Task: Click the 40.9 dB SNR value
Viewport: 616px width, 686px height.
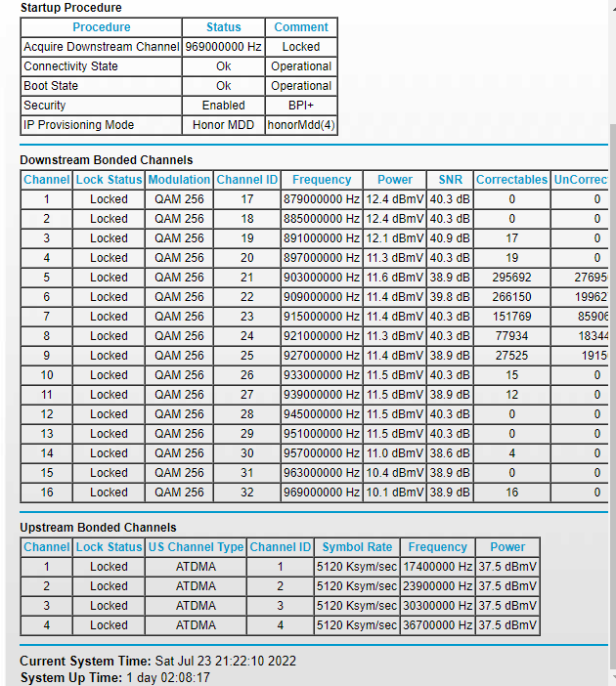Action: [450, 238]
